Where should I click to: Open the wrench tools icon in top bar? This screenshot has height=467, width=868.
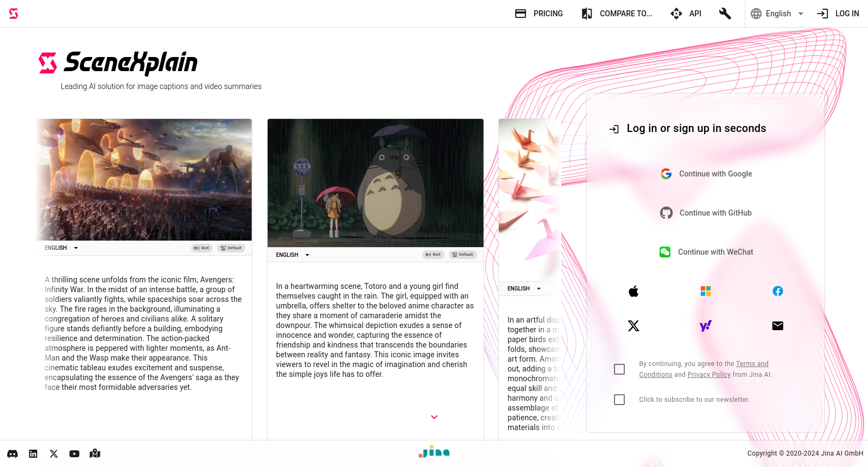[725, 14]
